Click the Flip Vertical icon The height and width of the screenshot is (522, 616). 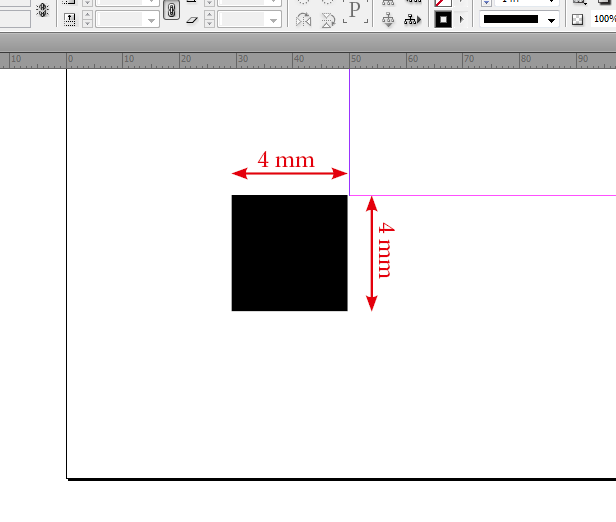click(328, 20)
